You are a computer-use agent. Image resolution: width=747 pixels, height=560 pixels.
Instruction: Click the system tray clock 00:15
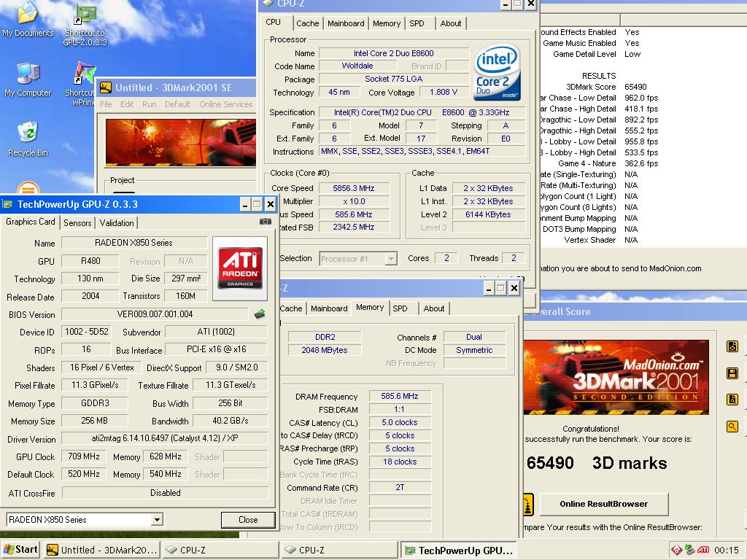coord(727,550)
